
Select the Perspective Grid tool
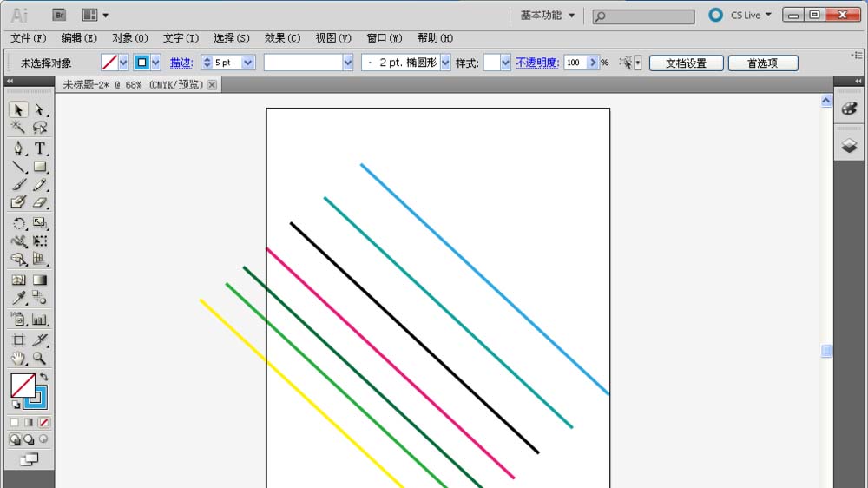[39, 259]
